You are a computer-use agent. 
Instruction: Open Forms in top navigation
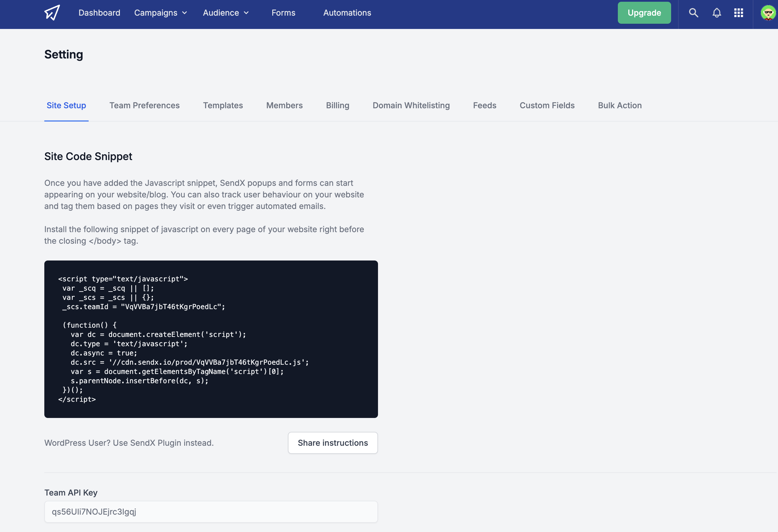click(283, 13)
